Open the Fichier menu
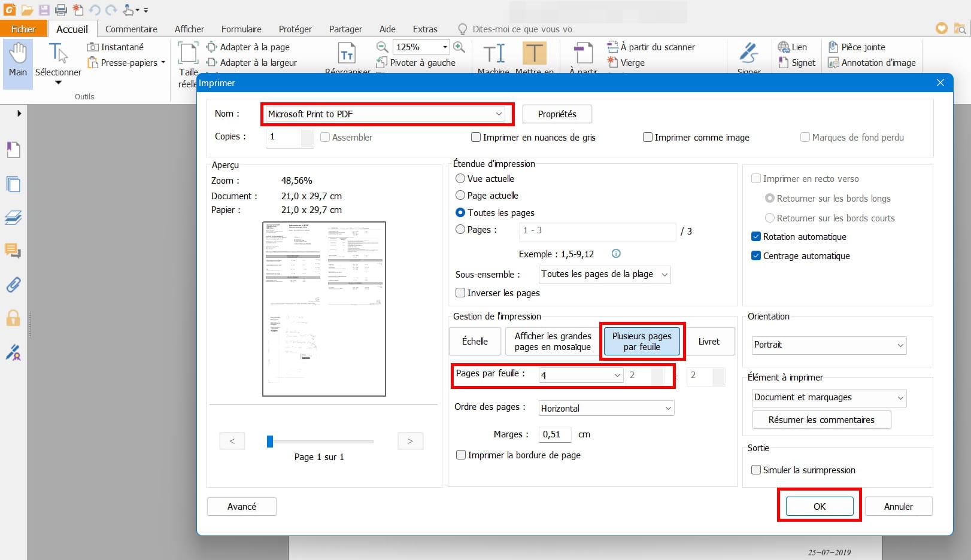 pos(23,29)
